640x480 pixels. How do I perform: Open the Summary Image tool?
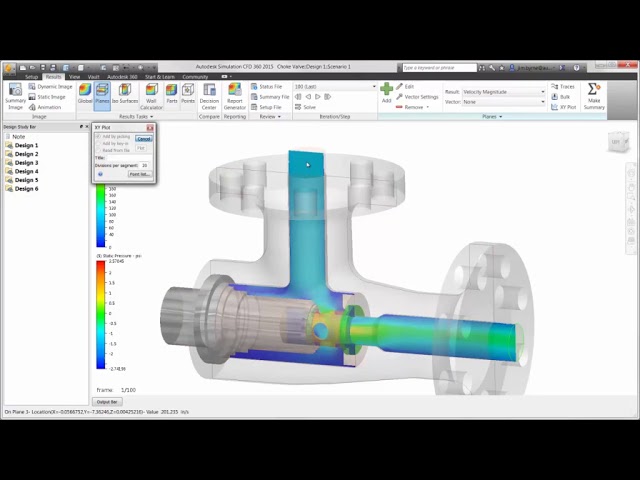coord(16,96)
